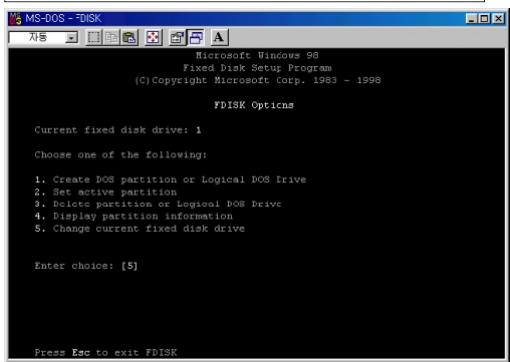The image size is (510, 362).
Task: Open the Properties toolbar icon
Action: (177, 37)
